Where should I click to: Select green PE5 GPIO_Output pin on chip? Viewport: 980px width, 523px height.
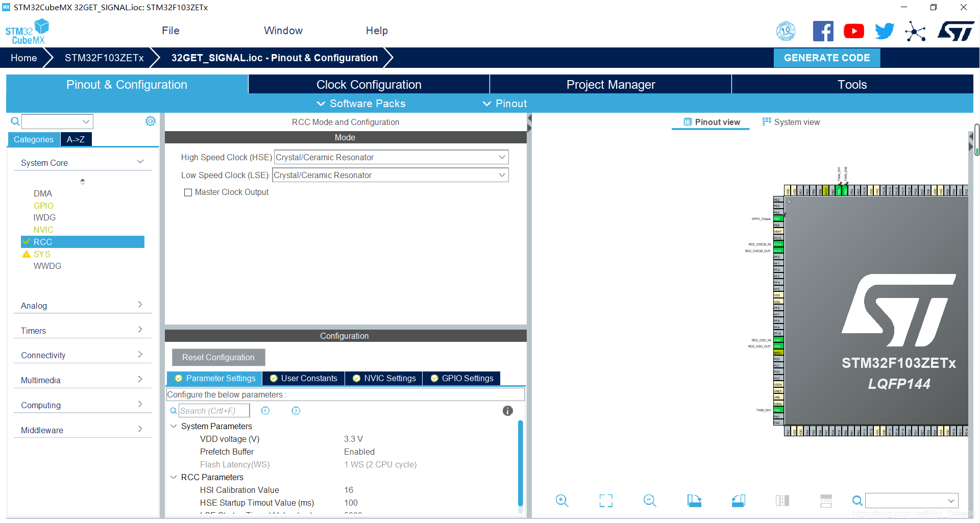(x=778, y=219)
